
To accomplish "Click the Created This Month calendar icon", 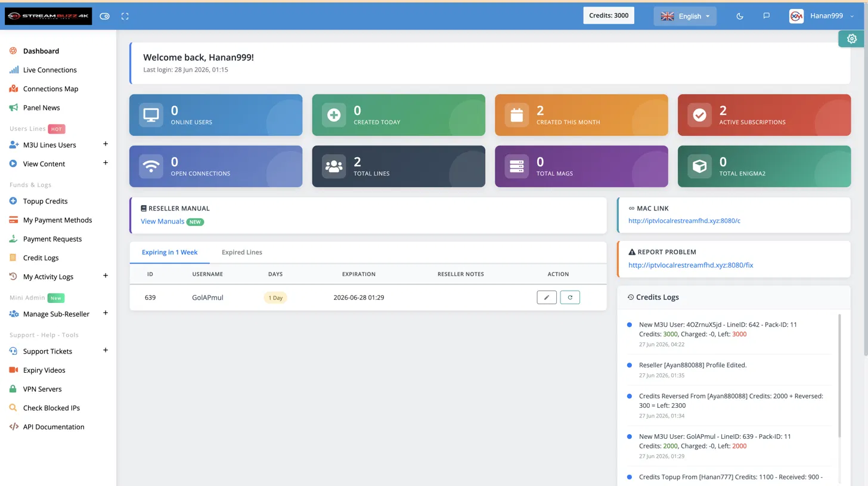I will point(517,114).
